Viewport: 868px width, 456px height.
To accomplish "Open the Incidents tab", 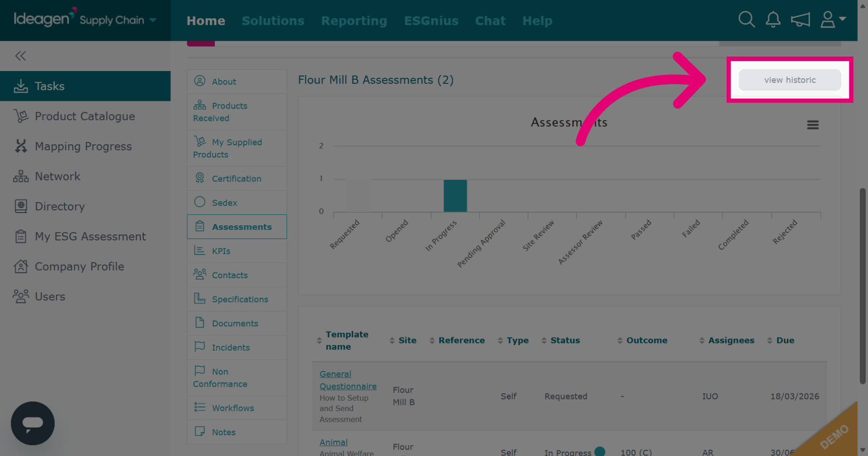I will [x=237, y=347].
